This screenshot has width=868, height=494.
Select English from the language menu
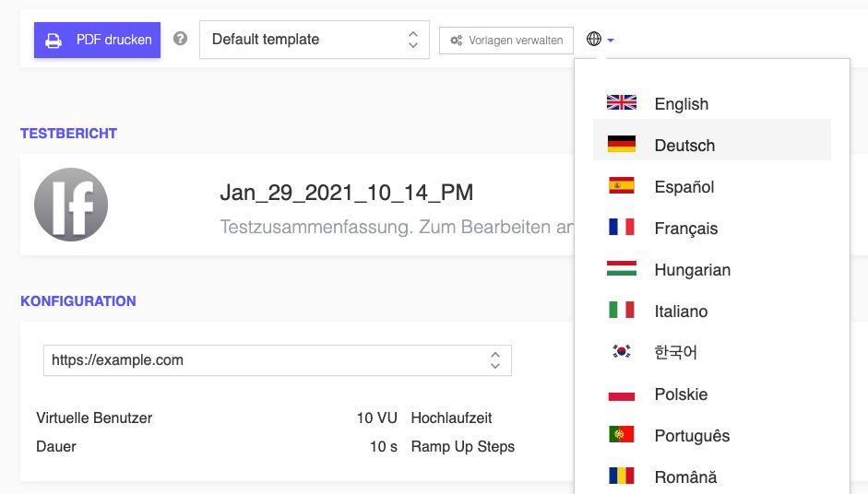681,104
